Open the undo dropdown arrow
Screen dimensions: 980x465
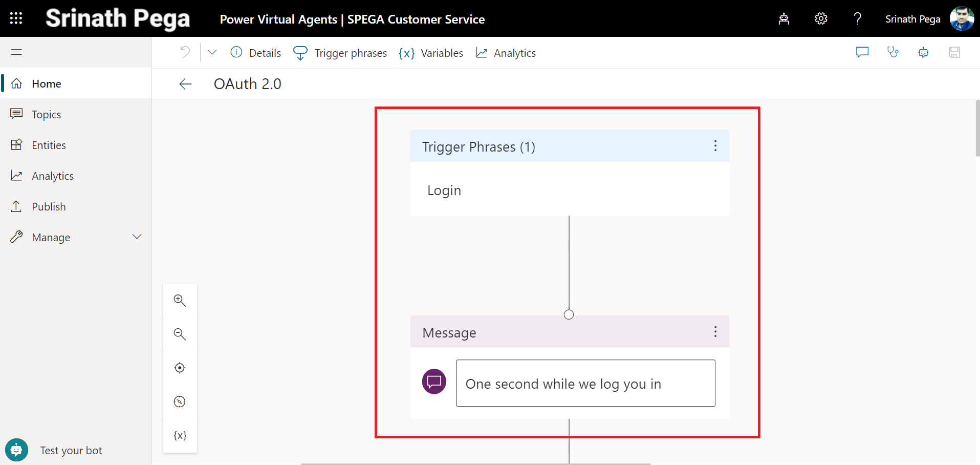click(212, 52)
